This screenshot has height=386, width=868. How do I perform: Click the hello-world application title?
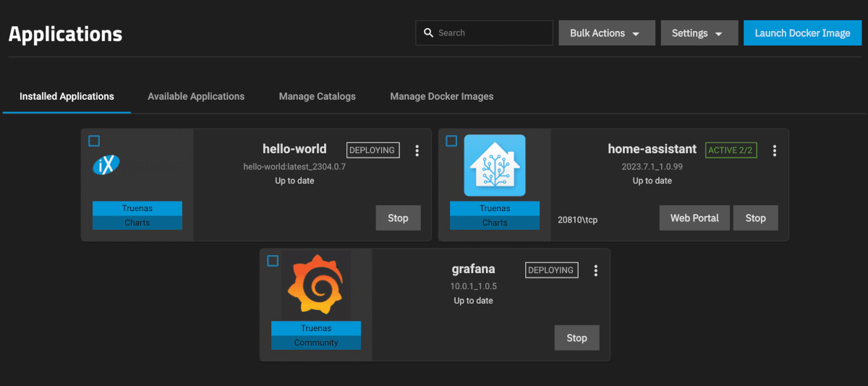pyautogui.click(x=294, y=149)
